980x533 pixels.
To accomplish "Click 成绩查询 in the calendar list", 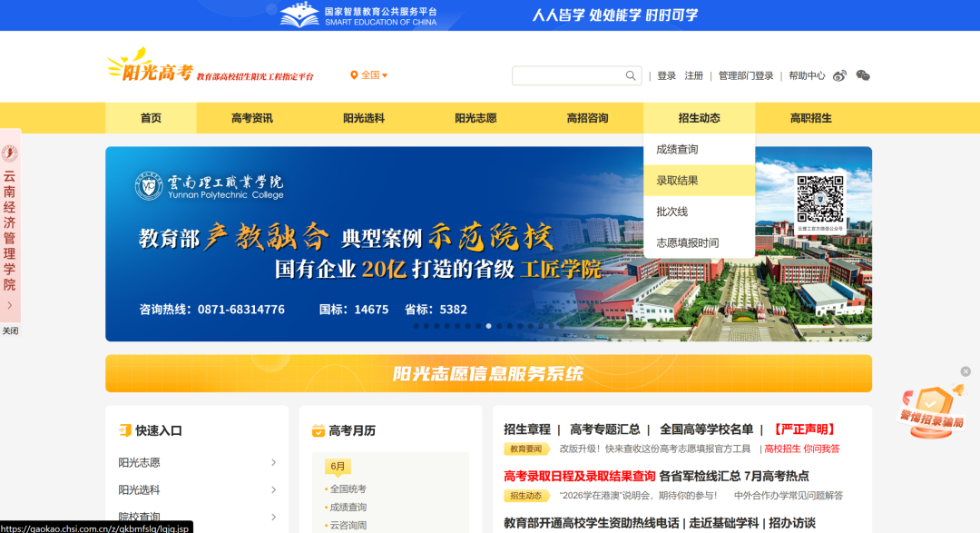I will click(x=348, y=508).
